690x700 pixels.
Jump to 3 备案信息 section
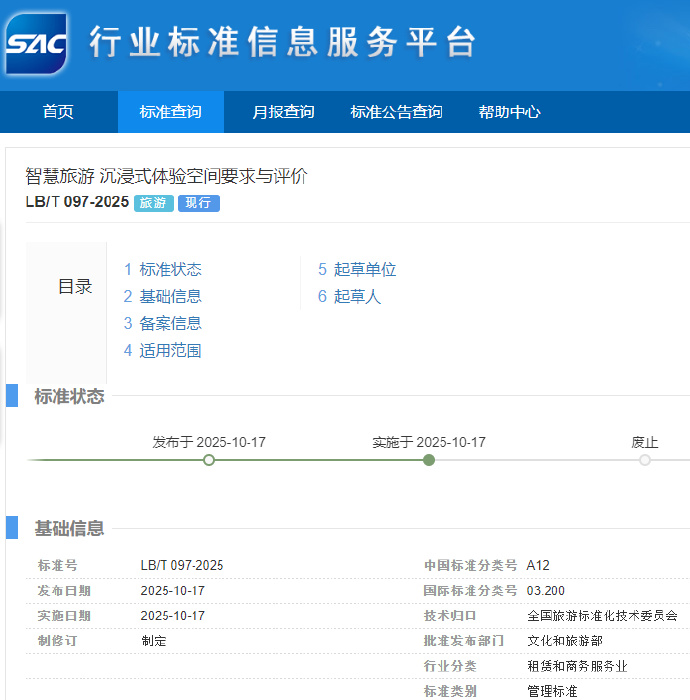click(x=163, y=323)
